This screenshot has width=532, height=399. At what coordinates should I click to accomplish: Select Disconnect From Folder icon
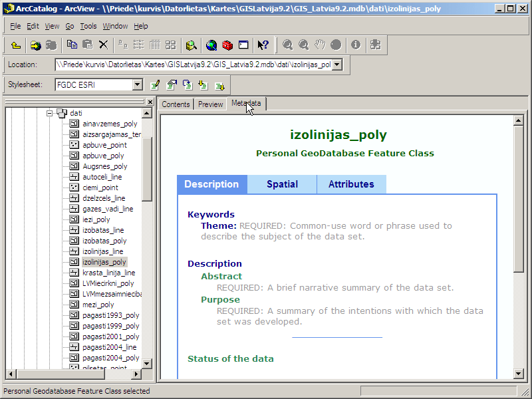[x=51, y=45]
